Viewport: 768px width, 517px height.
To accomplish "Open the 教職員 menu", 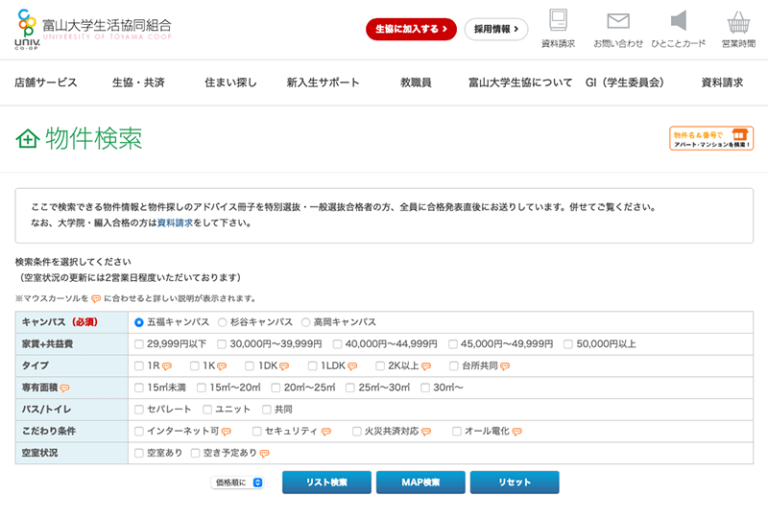I will click(x=416, y=82).
